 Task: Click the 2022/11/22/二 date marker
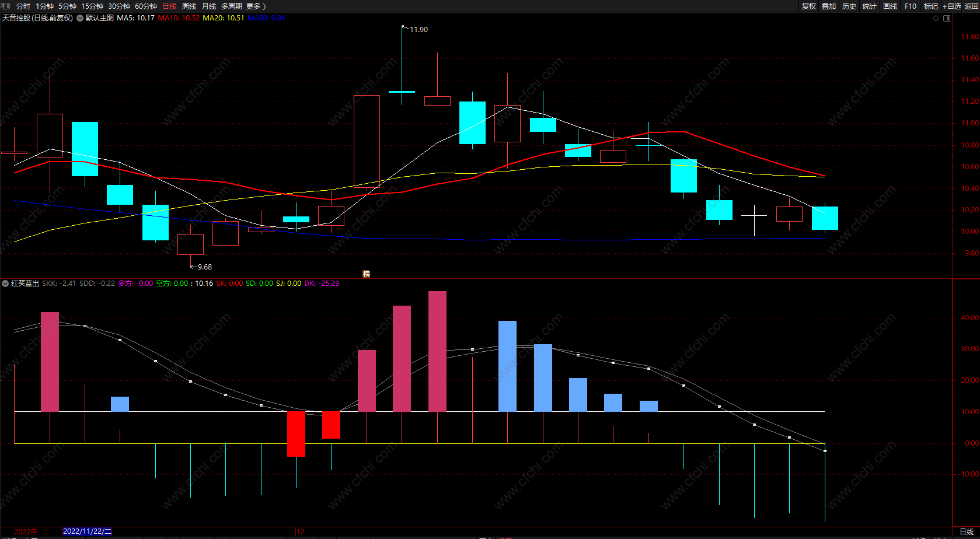[87, 531]
